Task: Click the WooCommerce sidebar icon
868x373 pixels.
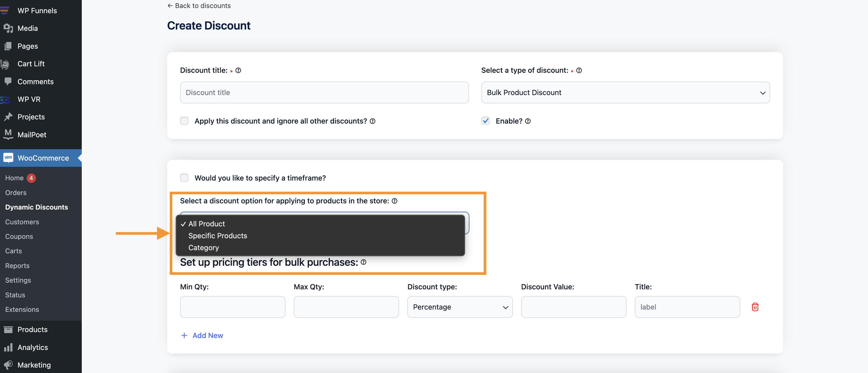Action: pyautogui.click(x=8, y=158)
